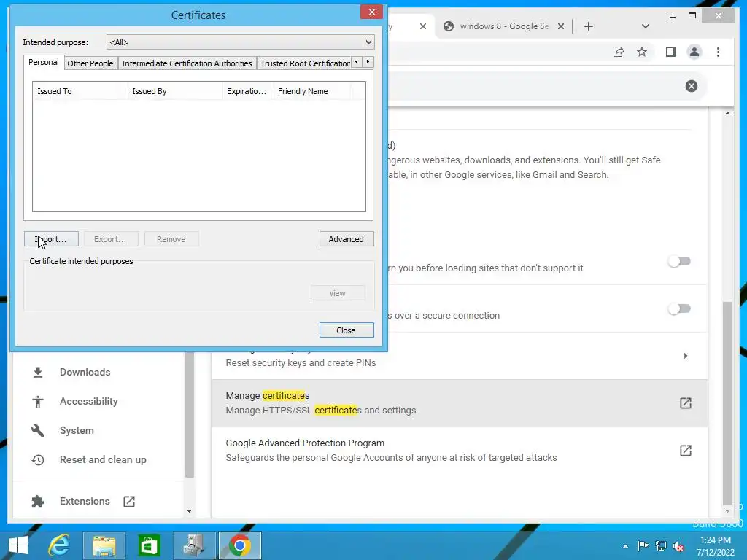Viewport: 747px width, 560px height.
Task: Open Accessibility settings in Chrome sidebar
Action: click(88, 401)
